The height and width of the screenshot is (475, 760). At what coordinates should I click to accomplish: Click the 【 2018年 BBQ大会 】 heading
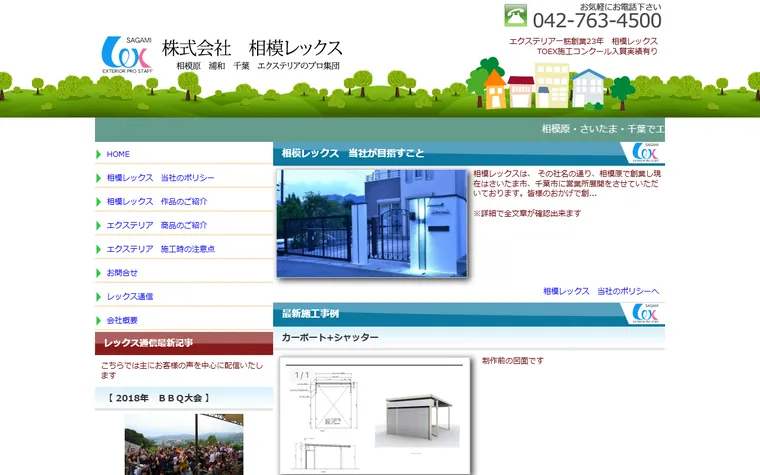point(158,398)
